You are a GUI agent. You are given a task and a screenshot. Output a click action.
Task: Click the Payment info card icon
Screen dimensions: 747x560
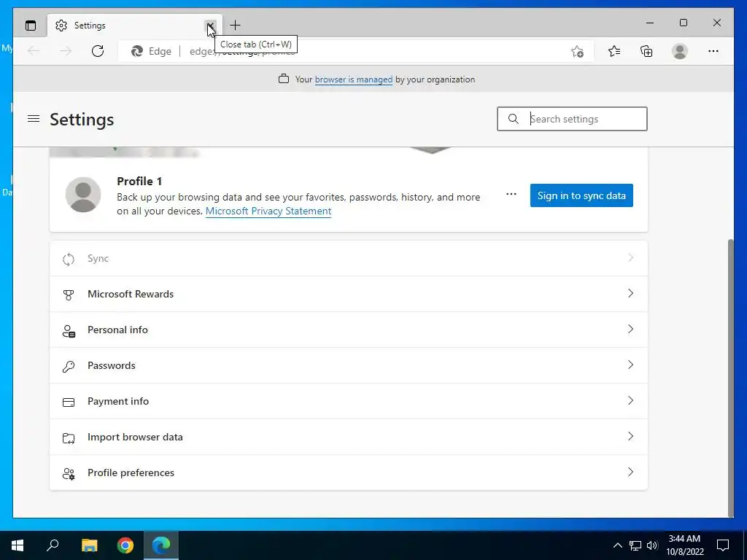point(69,402)
